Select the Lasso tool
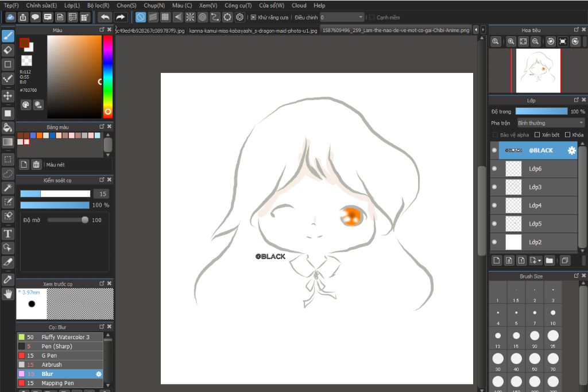 pos(8,174)
